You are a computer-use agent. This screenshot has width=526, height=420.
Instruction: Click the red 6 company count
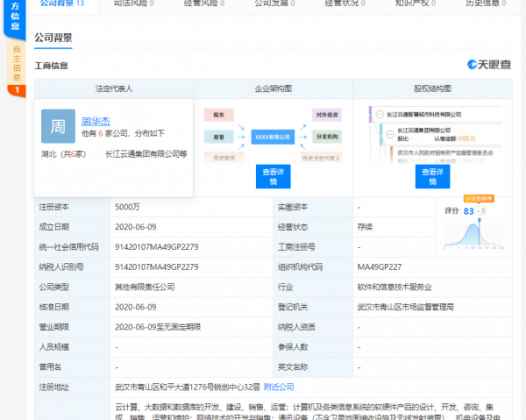(x=100, y=134)
